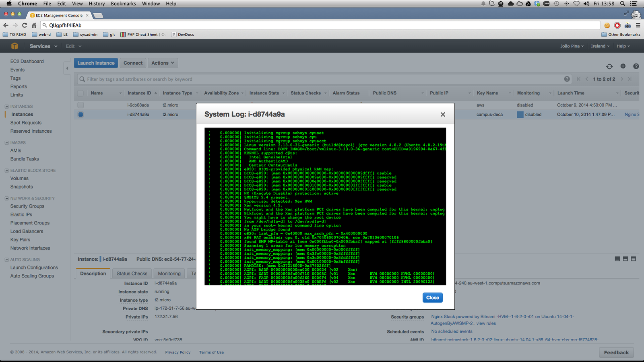Click the Launch Instance button

click(x=96, y=63)
